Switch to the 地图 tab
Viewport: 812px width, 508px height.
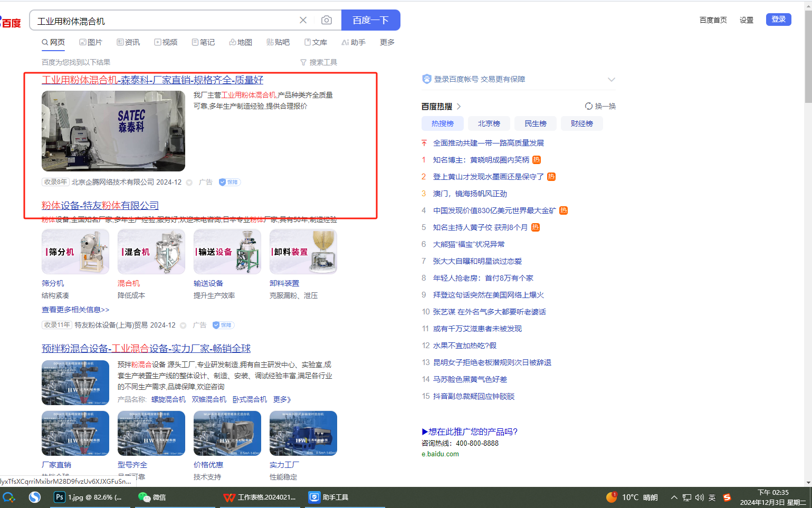pos(241,42)
